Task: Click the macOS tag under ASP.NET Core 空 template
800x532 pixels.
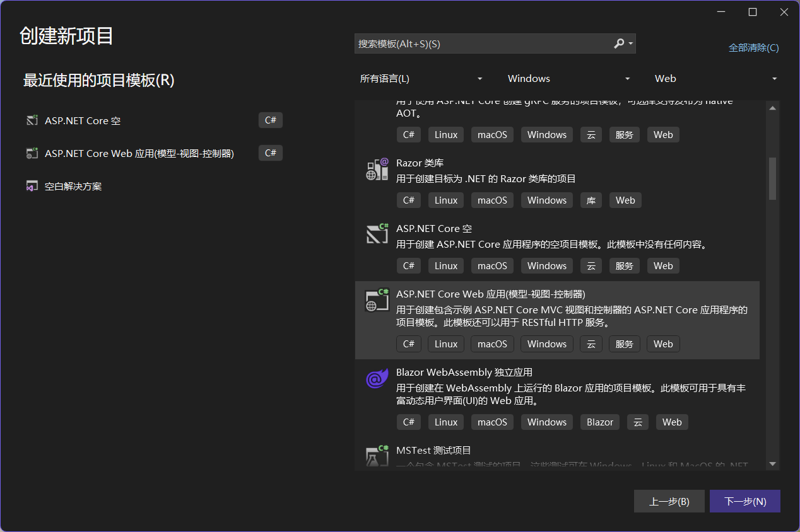Action: pos(493,266)
